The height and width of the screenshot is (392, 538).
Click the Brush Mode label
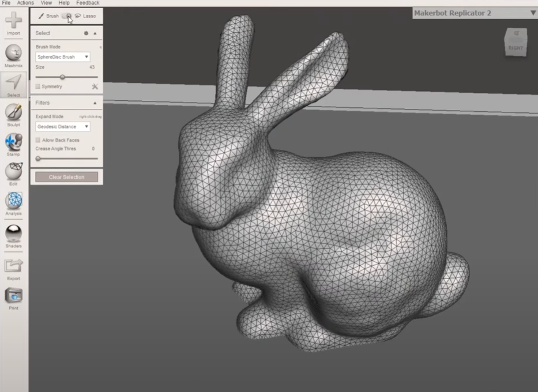tap(48, 47)
